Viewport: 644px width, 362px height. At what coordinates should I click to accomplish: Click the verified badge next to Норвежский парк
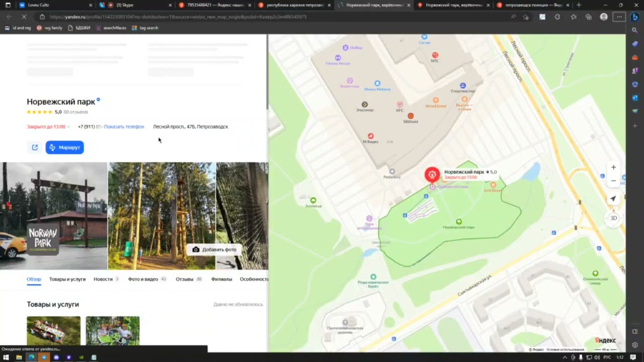(99, 100)
